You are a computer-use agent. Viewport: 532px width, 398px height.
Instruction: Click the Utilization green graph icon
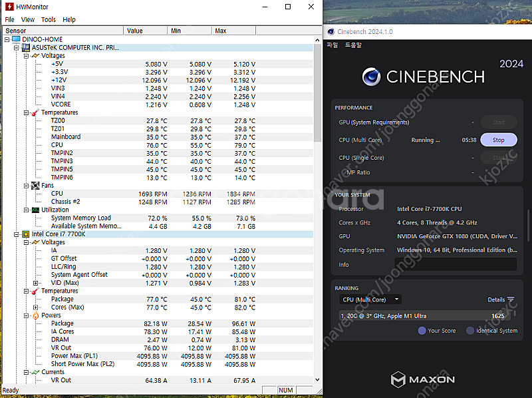pos(35,210)
